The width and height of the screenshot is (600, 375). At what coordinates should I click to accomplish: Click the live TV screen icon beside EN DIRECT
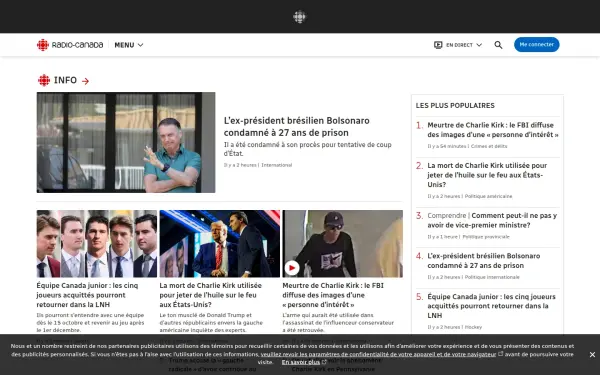[x=438, y=45]
